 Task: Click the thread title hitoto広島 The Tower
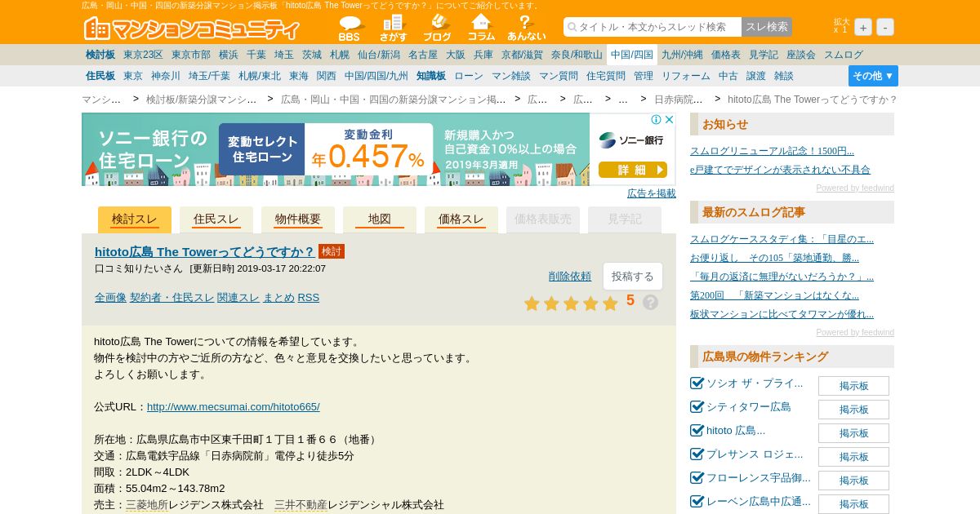(x=205, y=251)
